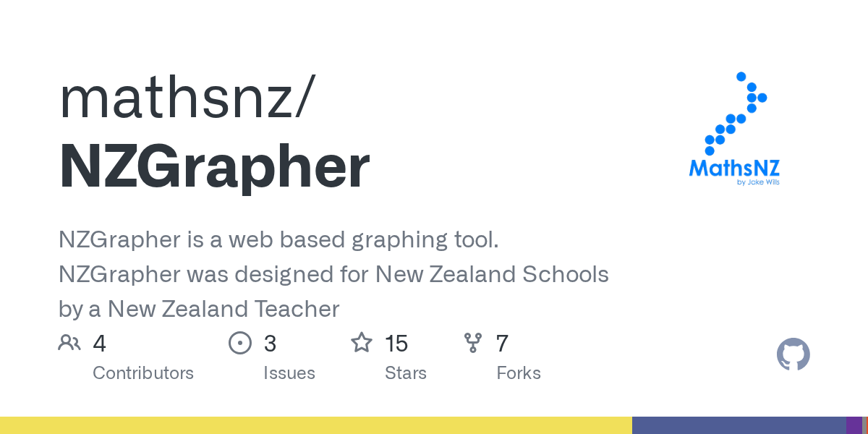Click the blue language bar segment

click(739, 425)
